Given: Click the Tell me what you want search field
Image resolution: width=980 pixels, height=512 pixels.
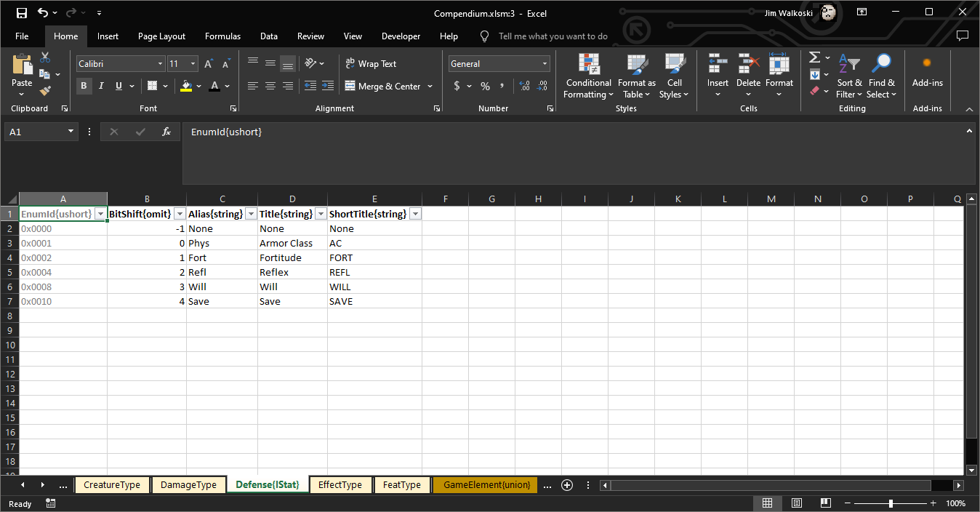Looking at the screenshot, I should (553, 36).
